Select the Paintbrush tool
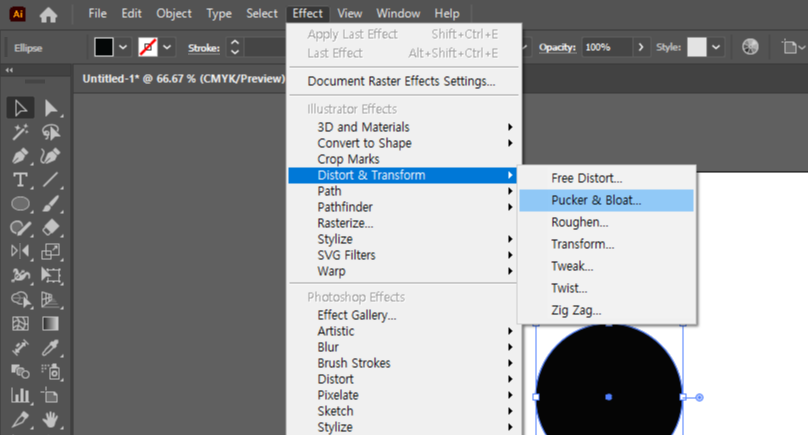This screenshot has width=808, height=435. pyautogui.click(x=50, y=204)
